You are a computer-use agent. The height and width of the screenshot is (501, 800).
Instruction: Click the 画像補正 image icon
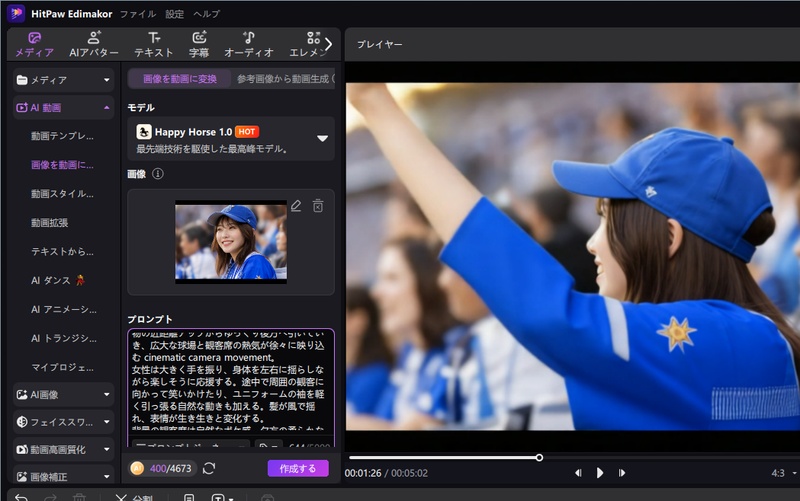pos(22,477)
